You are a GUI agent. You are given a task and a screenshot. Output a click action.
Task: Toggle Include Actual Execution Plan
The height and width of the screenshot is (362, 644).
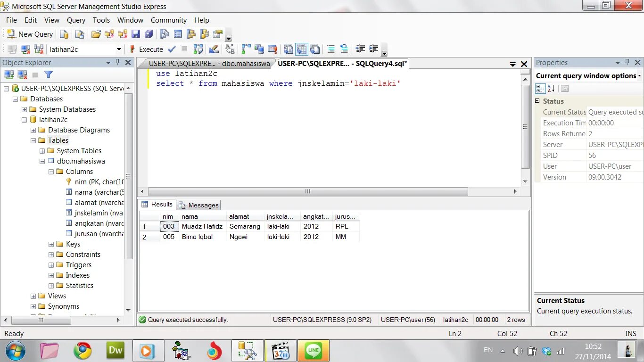point(246,49)
